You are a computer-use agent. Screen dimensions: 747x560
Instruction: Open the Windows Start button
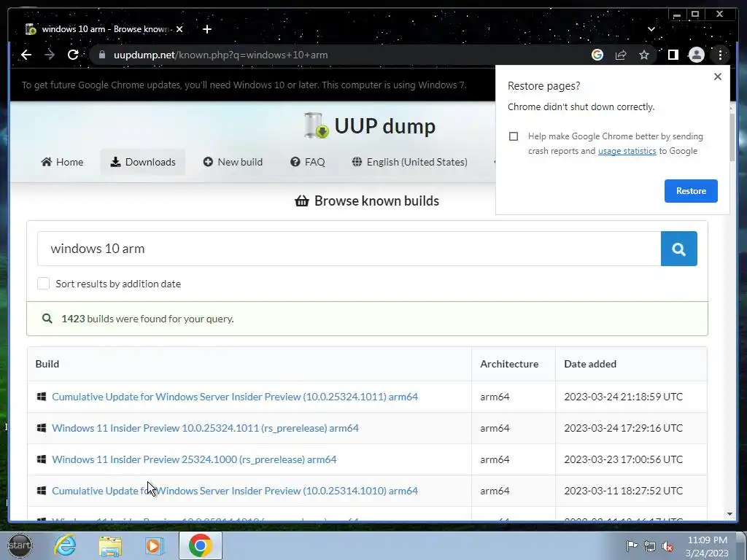[x=20, y=545]
